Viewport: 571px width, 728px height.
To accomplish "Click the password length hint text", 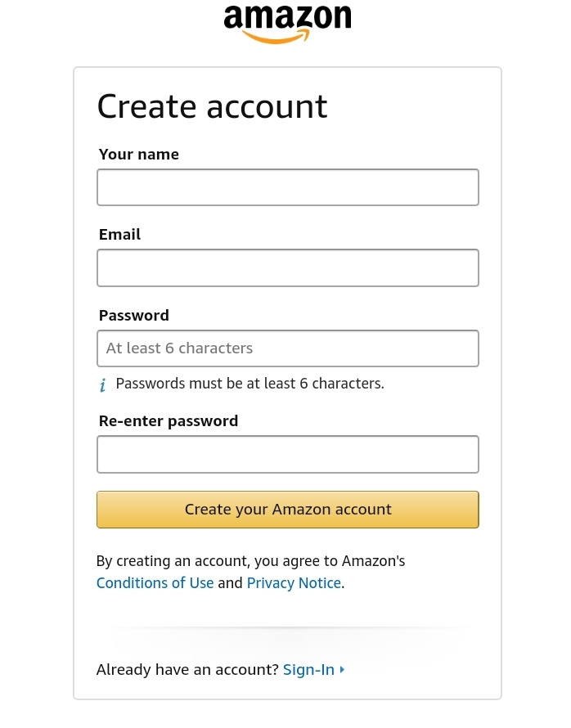I will 250,384.
